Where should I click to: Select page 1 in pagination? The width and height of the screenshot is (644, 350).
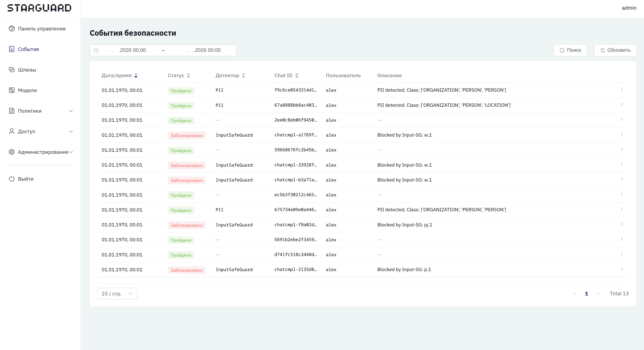point(586,294)
